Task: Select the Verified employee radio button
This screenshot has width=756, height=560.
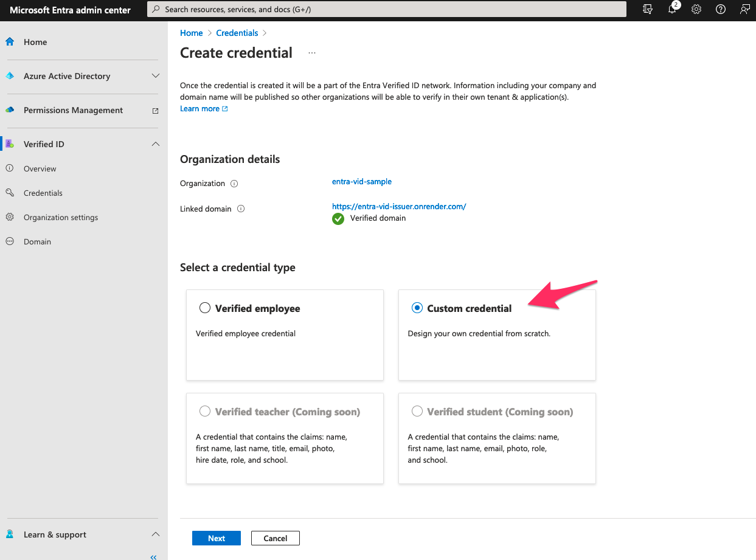Action: click(205, 308)
